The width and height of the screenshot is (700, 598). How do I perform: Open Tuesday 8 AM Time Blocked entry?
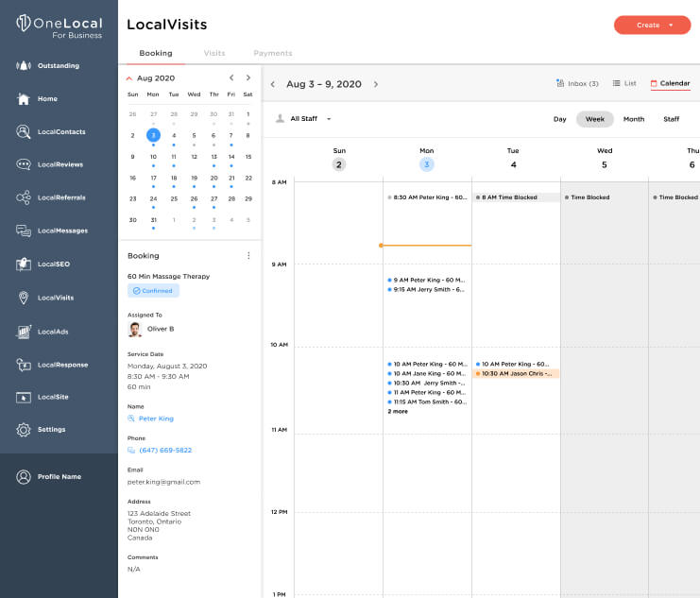517,197
